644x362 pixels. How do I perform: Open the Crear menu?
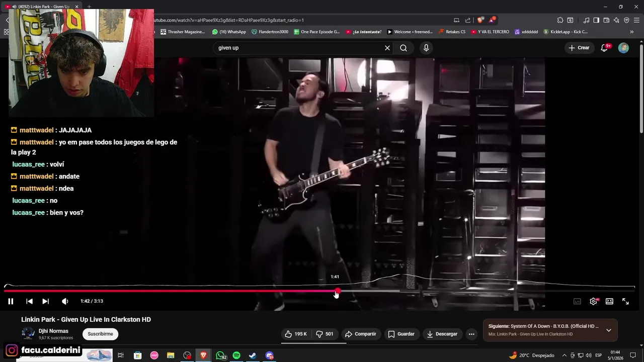point(579,48)
